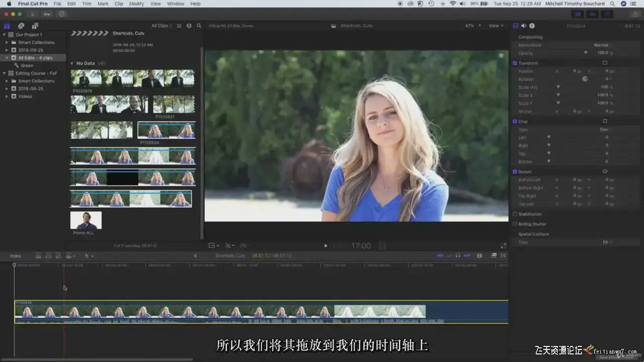Open the All Clips filter dropdown

click(162, 26)
